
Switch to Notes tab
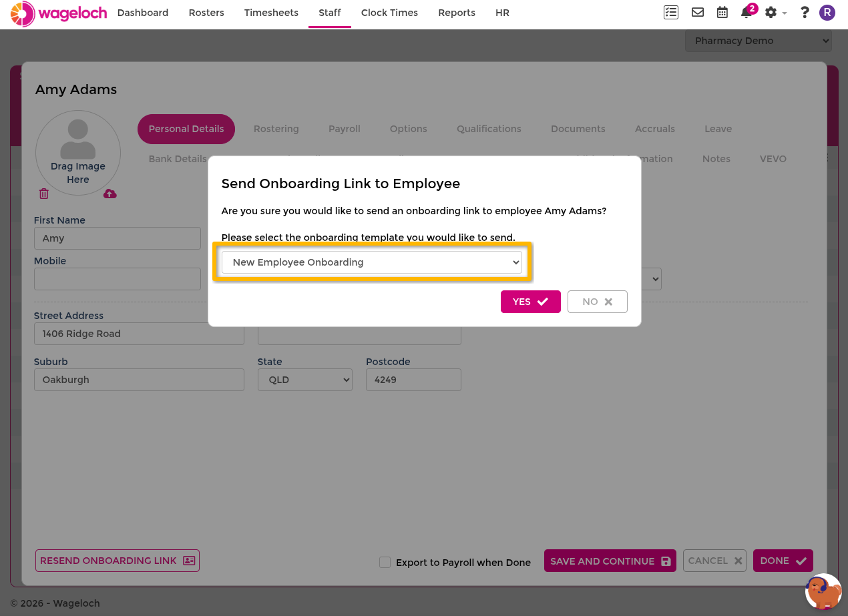716,159
